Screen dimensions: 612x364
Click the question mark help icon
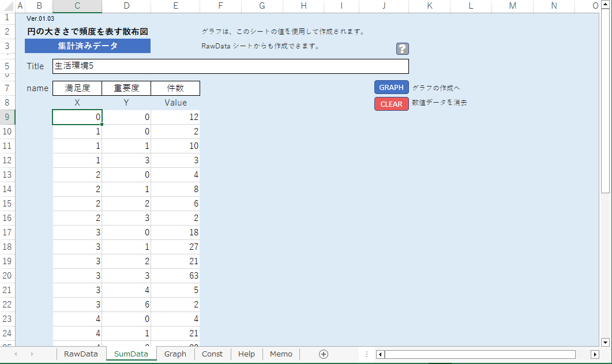coord(402,49)
